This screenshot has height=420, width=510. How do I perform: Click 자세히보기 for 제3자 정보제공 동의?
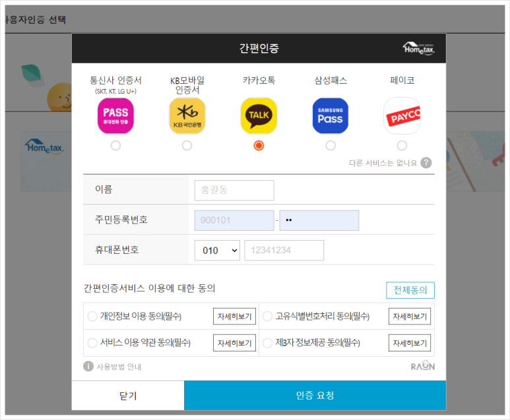(410, 343)
